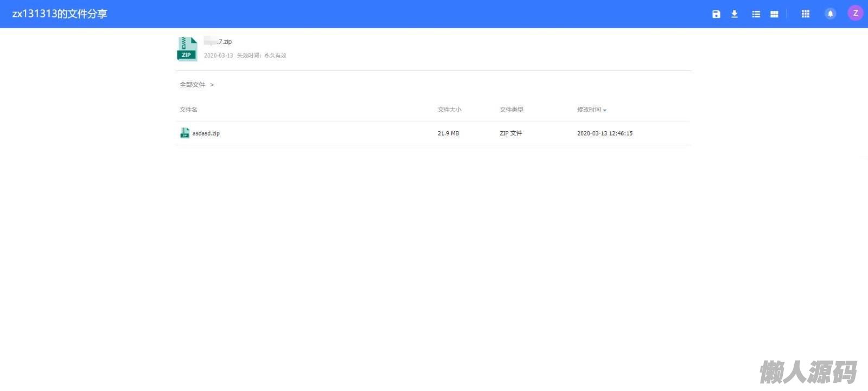This screenshot has height=391, width=868.
Task: Sort by 文件类型 column header
Action: 511,110
